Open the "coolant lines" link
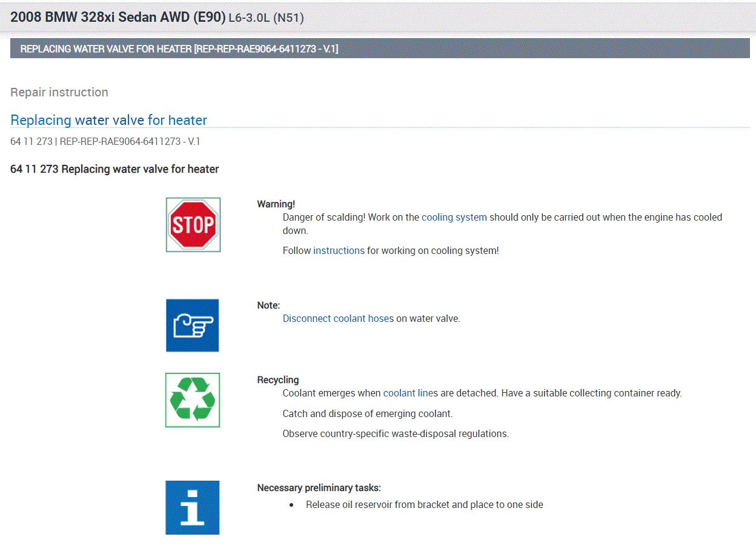756x548 pixels. pyautogui.click(x=410, y=393)
